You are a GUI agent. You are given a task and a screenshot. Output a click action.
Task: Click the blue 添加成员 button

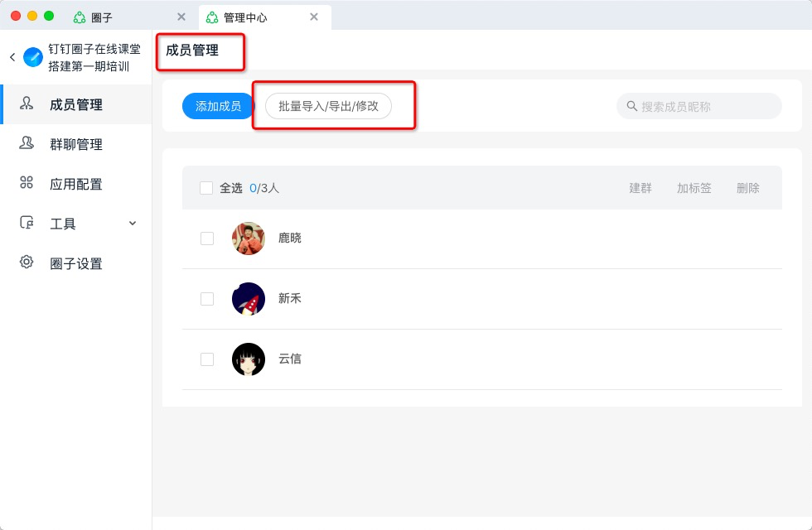(x=218, y=106)
